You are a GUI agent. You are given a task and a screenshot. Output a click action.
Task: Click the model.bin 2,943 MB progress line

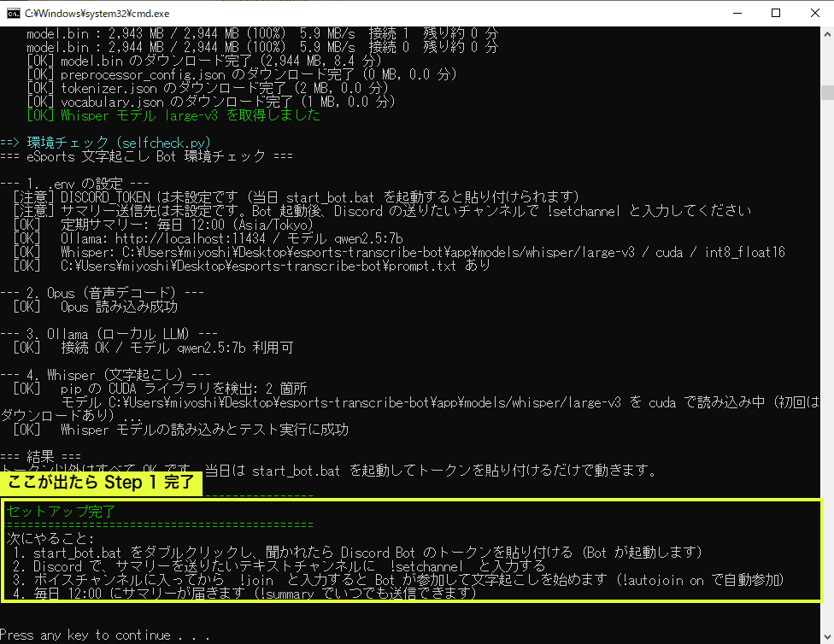(262, 33)
